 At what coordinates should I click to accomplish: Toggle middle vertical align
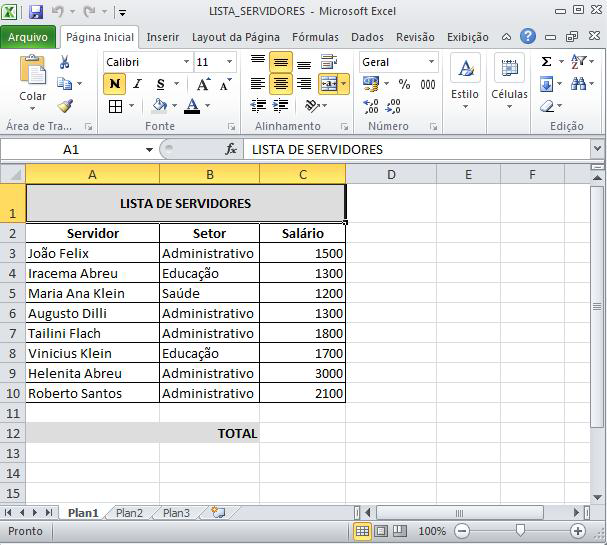coord(281,62)
